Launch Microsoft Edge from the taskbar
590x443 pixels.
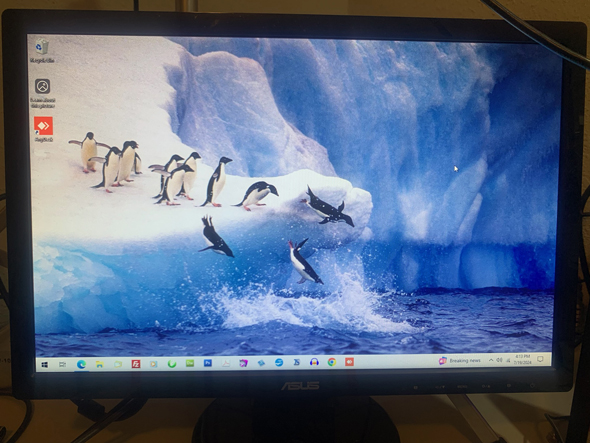click(81, 364)
